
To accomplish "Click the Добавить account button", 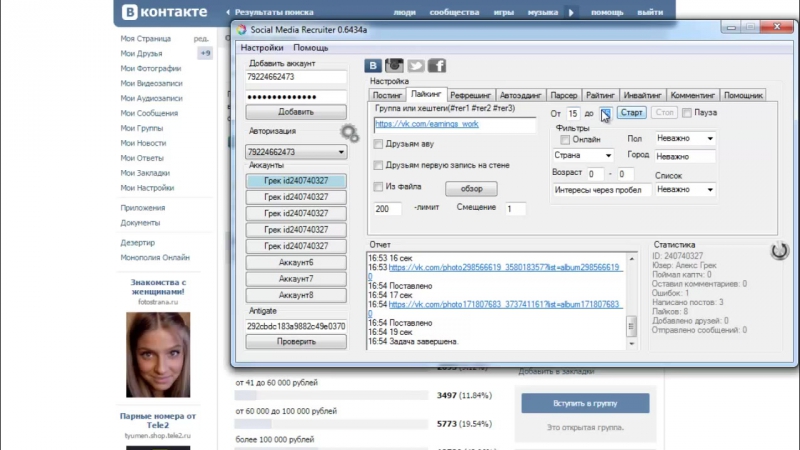I will 296,112.
